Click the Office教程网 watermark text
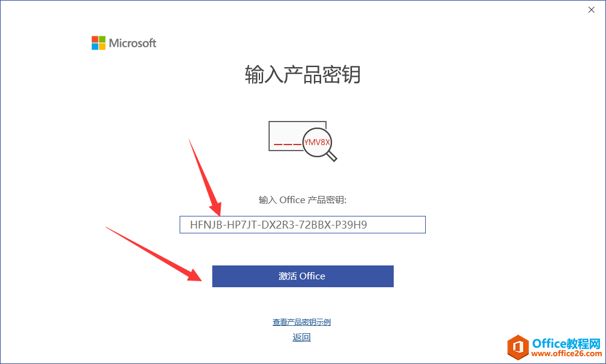The height and width of the screenshot is (364, 606). pyautogui.click(x=567, y=343)
